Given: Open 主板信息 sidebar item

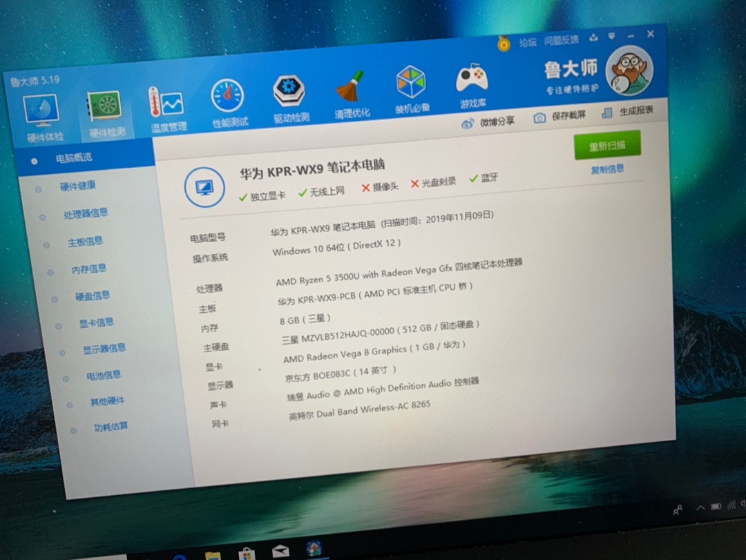Looking at the screenshot, I should [x=85, y=241].
